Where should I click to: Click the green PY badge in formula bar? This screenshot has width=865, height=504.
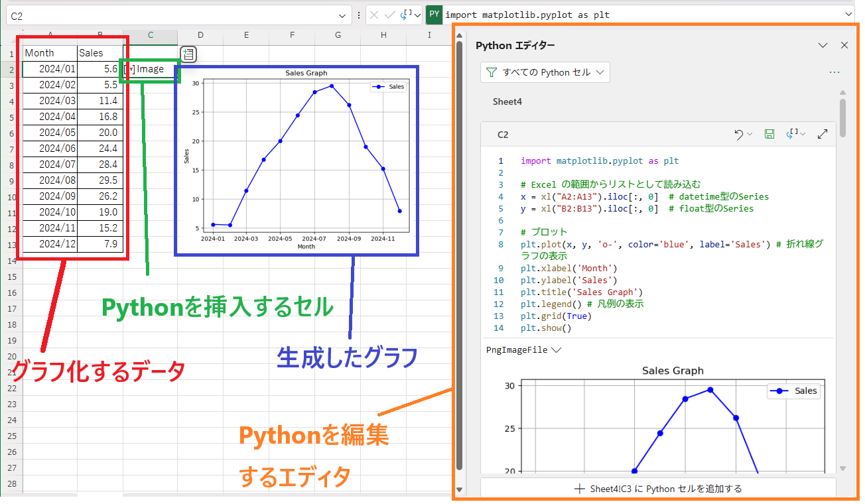coord(434,15)
